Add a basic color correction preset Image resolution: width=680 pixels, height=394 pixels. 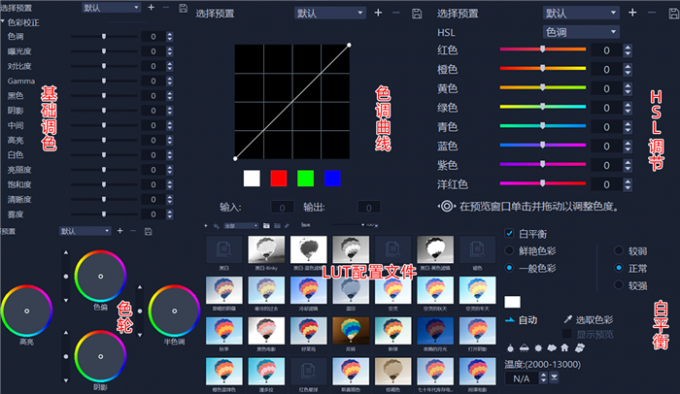point(151,7)
